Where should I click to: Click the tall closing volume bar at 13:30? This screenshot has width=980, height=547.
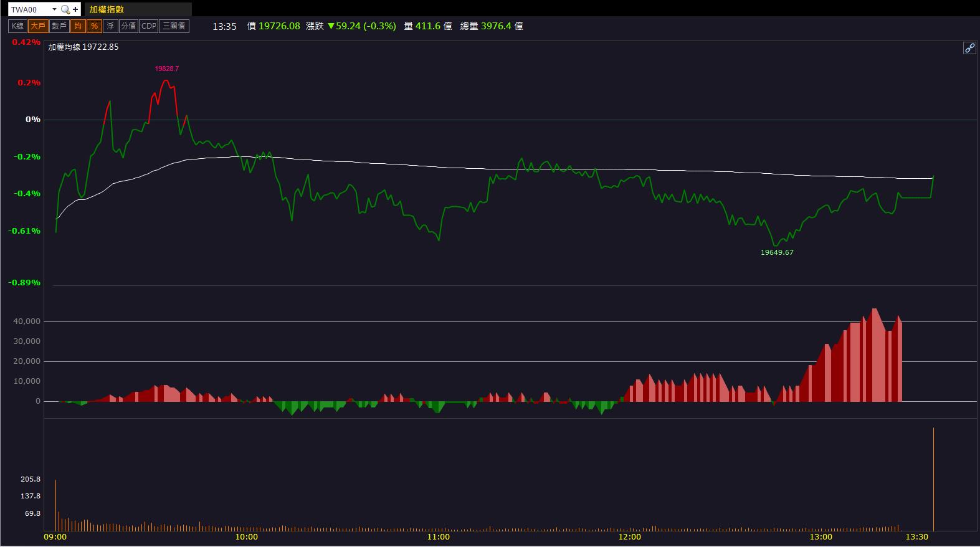click(x=933, y=478)
